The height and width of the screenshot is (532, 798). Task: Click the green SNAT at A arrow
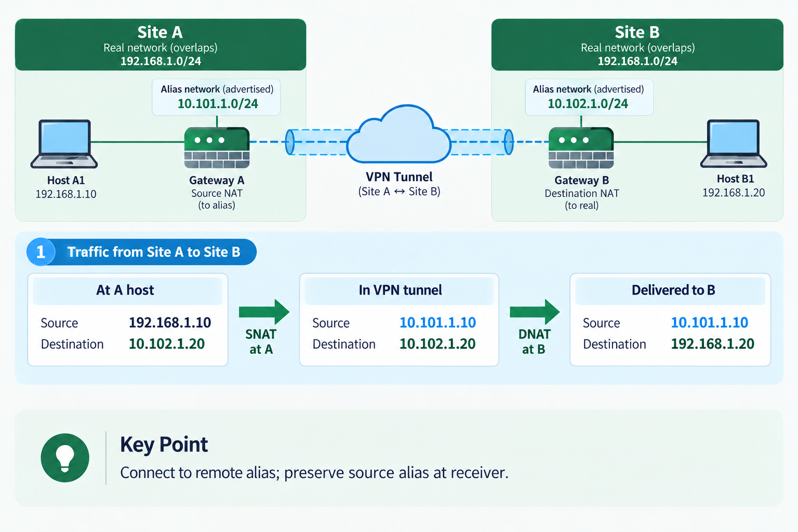click(x=264, y=312)
